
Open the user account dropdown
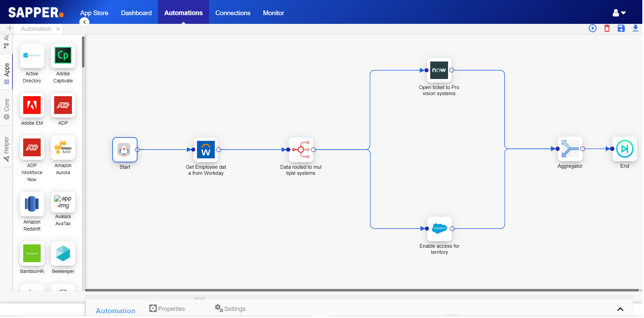click(x=619, y=13)
